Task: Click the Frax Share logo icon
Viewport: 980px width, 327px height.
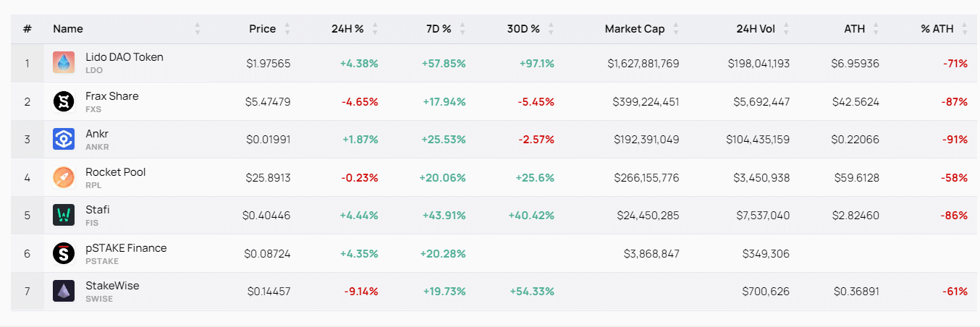Action: (x=64, y=101)
